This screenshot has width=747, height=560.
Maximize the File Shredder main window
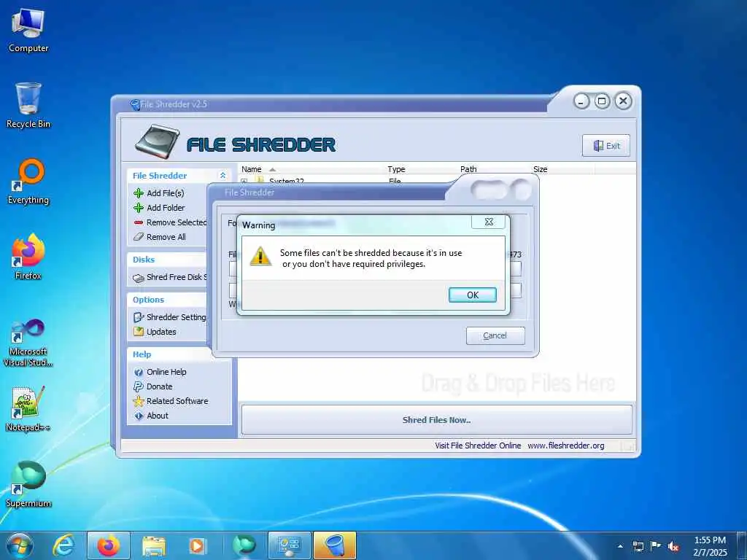(x=602, y=101)
